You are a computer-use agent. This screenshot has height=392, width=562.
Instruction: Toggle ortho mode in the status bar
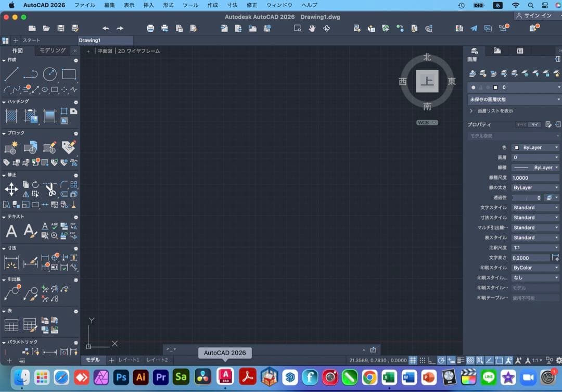[x=430, y=359]
